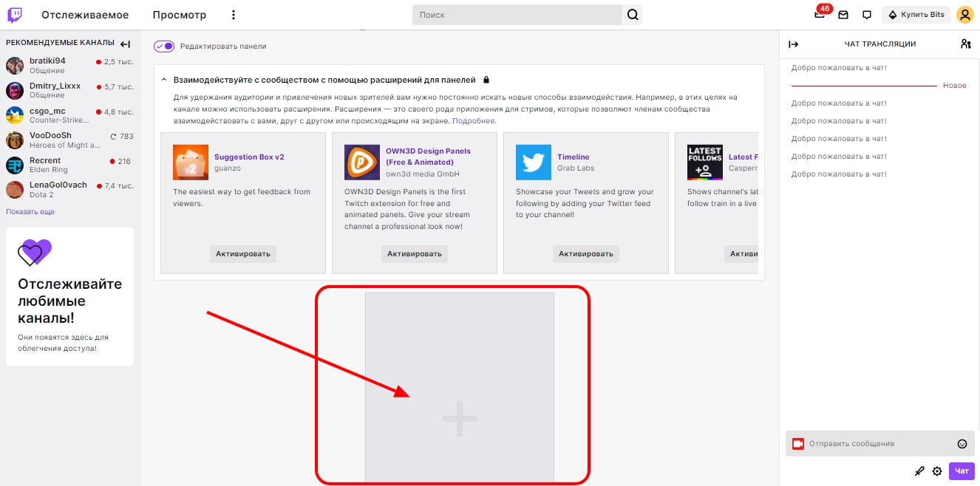
Task: Open Recrent channel avatar
Action: click(x=15, y=165)
